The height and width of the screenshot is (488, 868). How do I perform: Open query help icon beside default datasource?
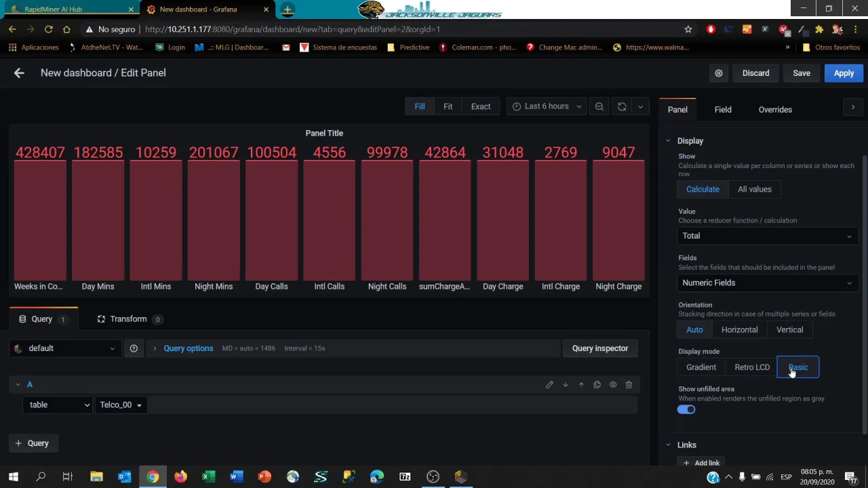tap(134, 348)
